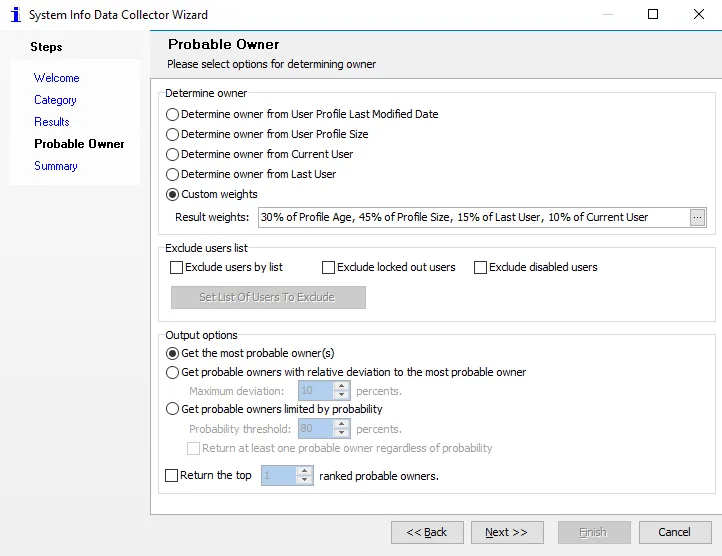Click the Probability threshold value field
The image size is (722, 556).
[x=315, y=429]
